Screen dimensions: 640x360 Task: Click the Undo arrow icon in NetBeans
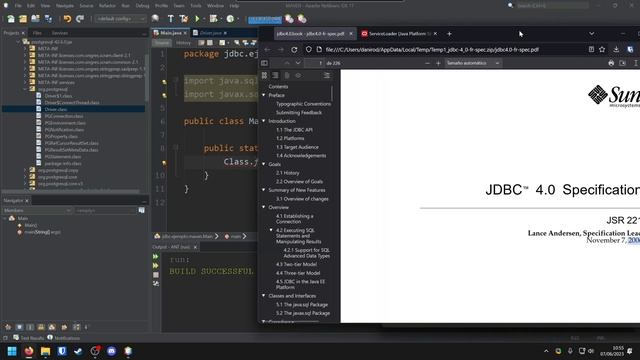tap(67, 19)
